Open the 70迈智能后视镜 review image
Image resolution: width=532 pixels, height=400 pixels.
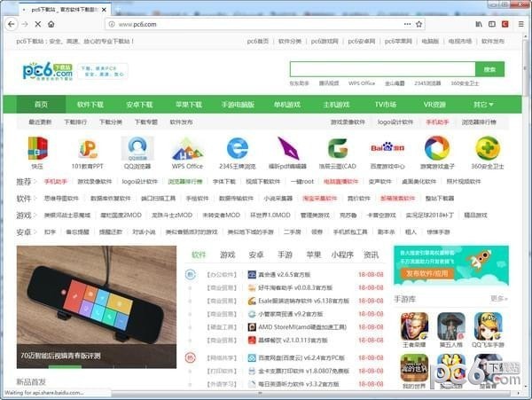coord(97,307)
